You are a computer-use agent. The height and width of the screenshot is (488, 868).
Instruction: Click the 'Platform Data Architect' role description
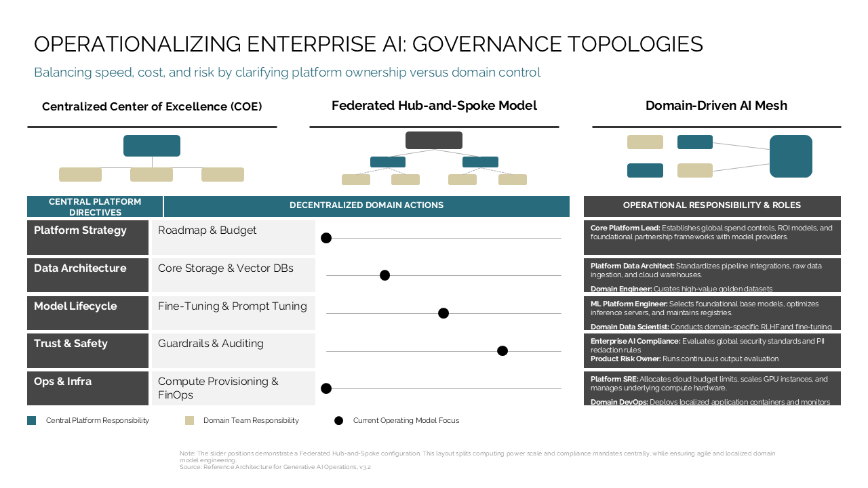(x=706, y=270)
